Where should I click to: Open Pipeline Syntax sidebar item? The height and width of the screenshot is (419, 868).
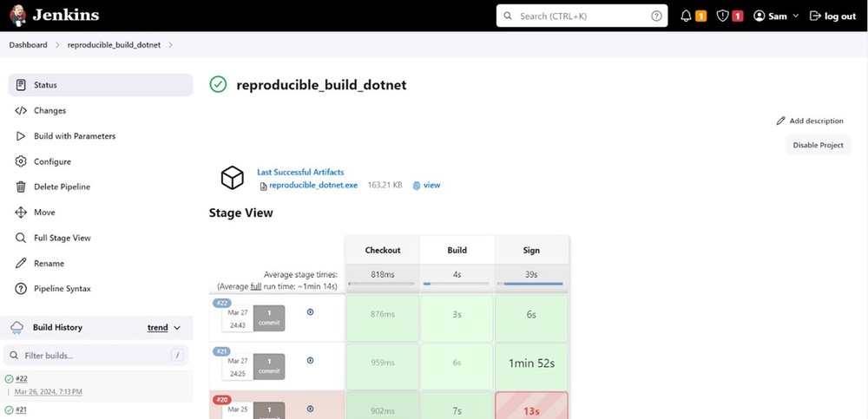click(100, 288)
